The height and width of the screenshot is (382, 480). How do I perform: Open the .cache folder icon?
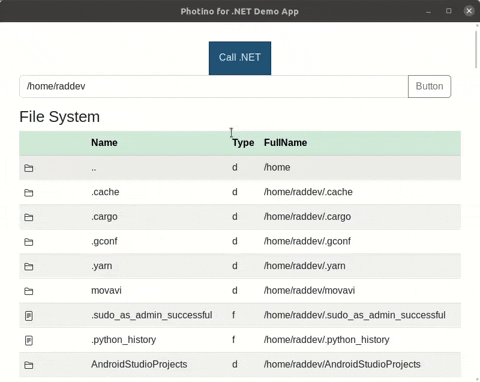[29, 193]
